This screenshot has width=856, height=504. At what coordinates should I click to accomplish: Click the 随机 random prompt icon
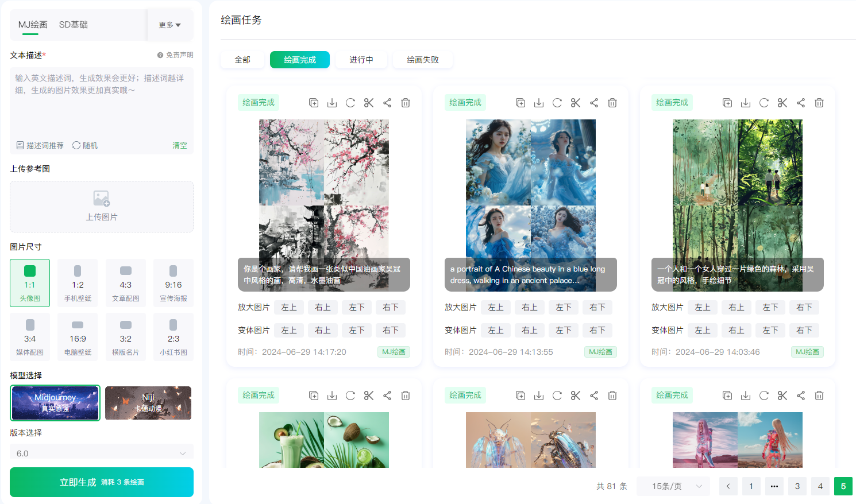tap(85, 145)
